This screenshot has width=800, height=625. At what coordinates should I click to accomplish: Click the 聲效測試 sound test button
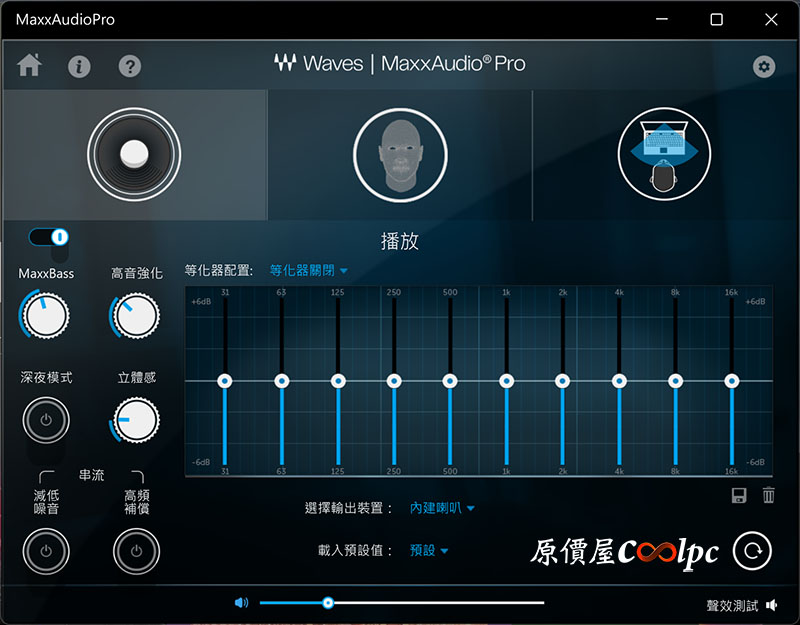(x=742, y=606)
